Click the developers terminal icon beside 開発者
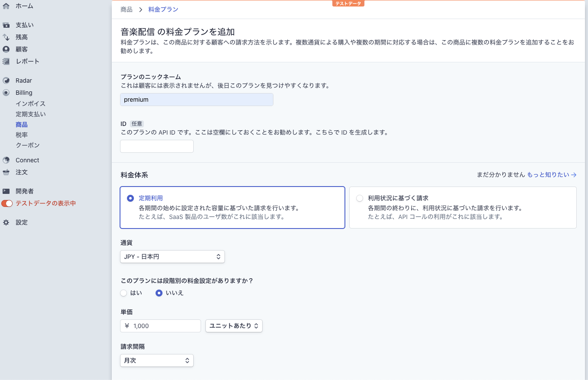The image size is (588, 380). pos(6,191)
